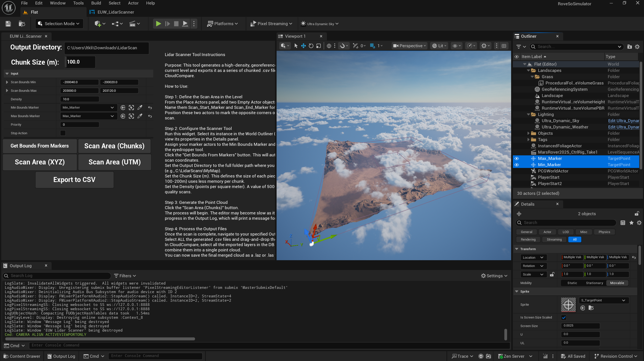Click the Get Bounds From Markers button

40,146
